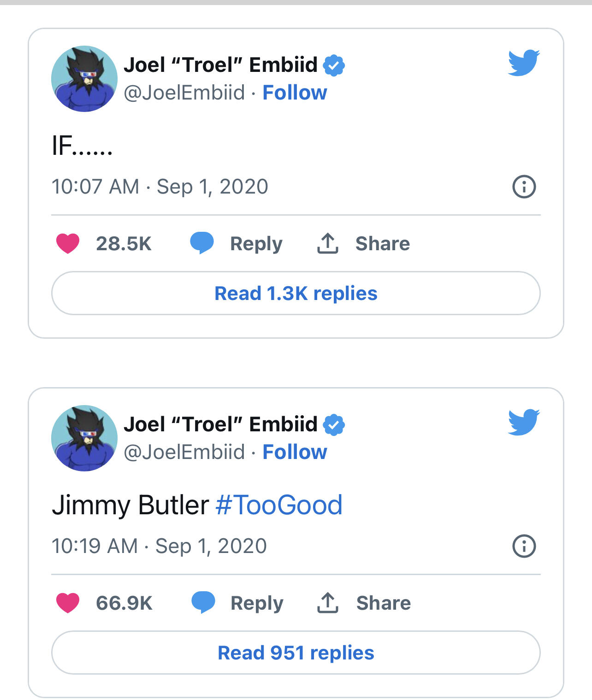Viewport: 592px width, 700px height.
Task: Click the reply bubble icon on the IF tweet
Action: (202, 243)
